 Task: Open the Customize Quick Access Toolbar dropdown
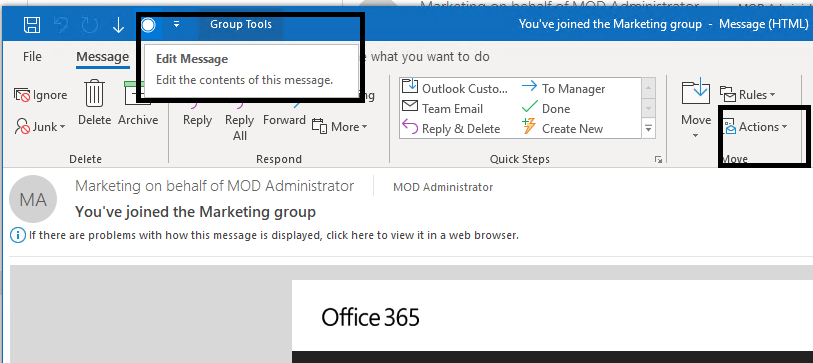pyautogui.click(x=176, y=24)
